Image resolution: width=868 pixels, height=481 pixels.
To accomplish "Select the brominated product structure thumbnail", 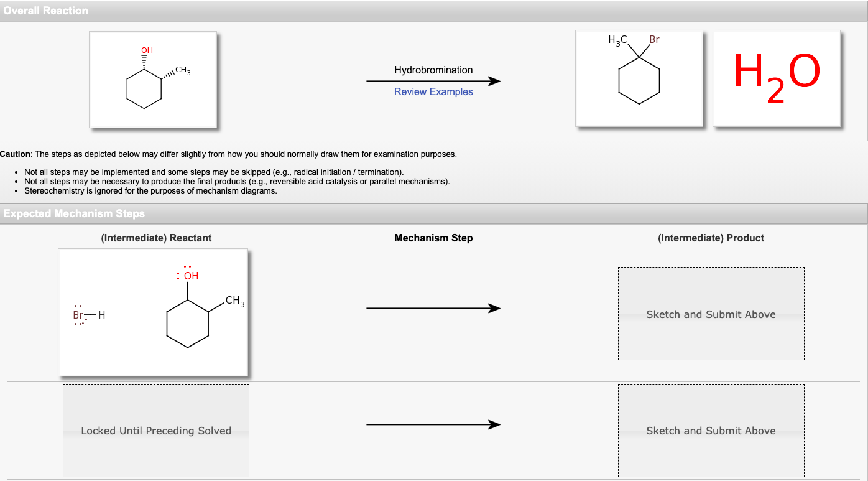I will point(639,78).
